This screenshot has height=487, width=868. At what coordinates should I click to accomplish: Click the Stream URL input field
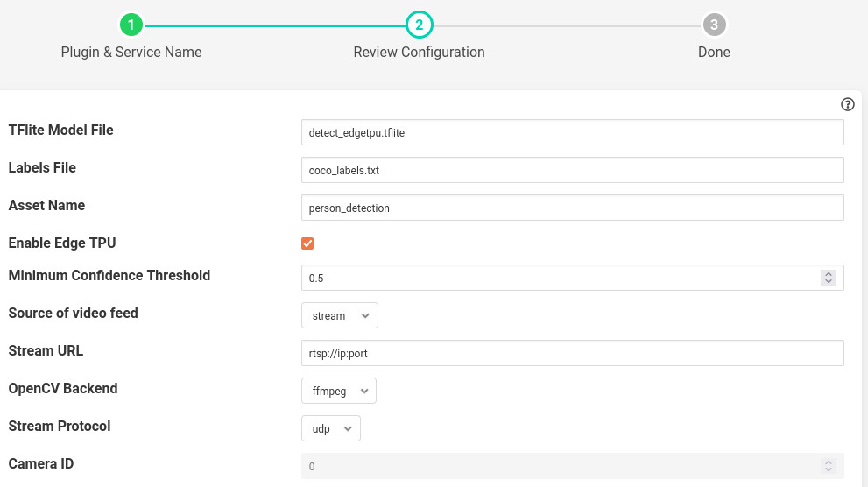click(x=571, y=353)
